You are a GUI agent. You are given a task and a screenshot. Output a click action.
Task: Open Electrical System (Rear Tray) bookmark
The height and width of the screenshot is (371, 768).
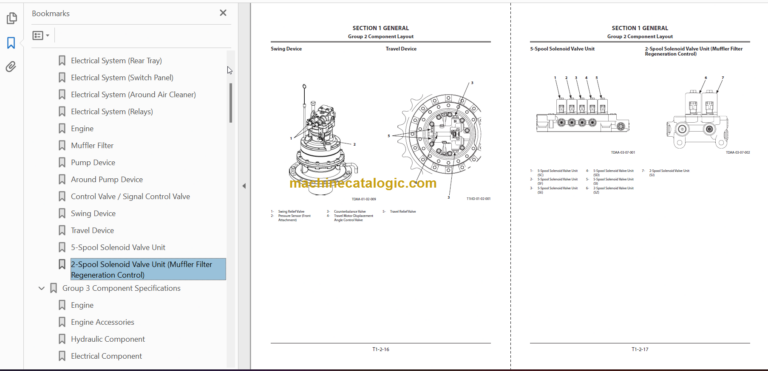pos(116,61)
